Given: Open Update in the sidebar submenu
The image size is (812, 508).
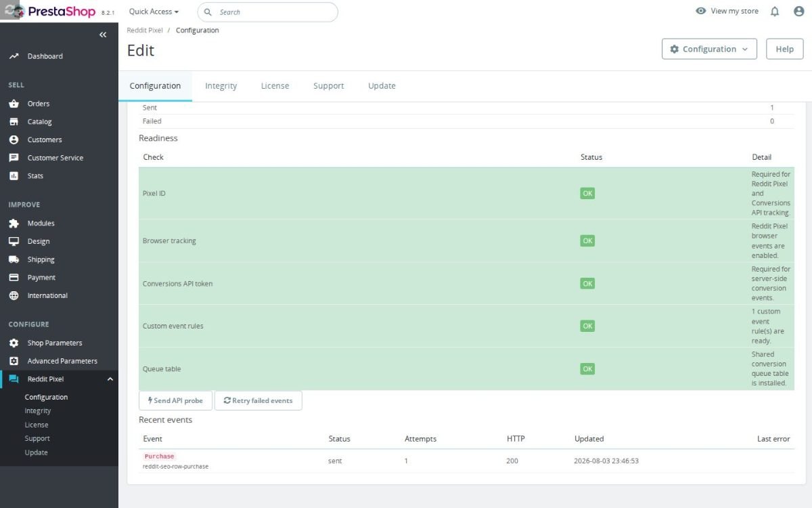Looking at the screenshot, I should click(37, 452).
